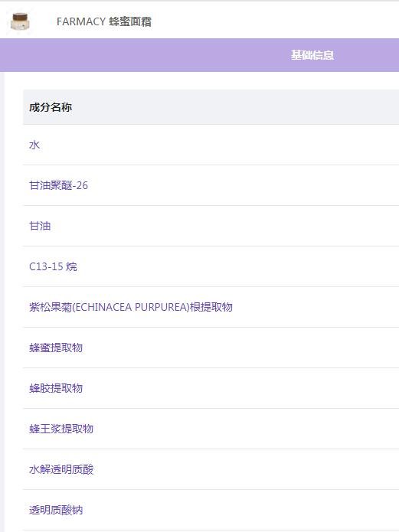The width and height of the screenshot is (399, 532).
Task: Click the table row for 水解透明质酸
Action: click(211, 469)
